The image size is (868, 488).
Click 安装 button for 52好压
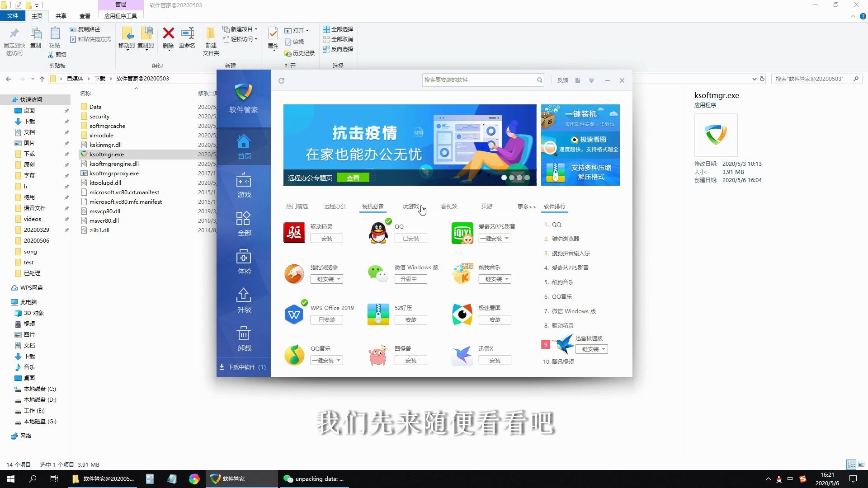click(x=410, y=320)
